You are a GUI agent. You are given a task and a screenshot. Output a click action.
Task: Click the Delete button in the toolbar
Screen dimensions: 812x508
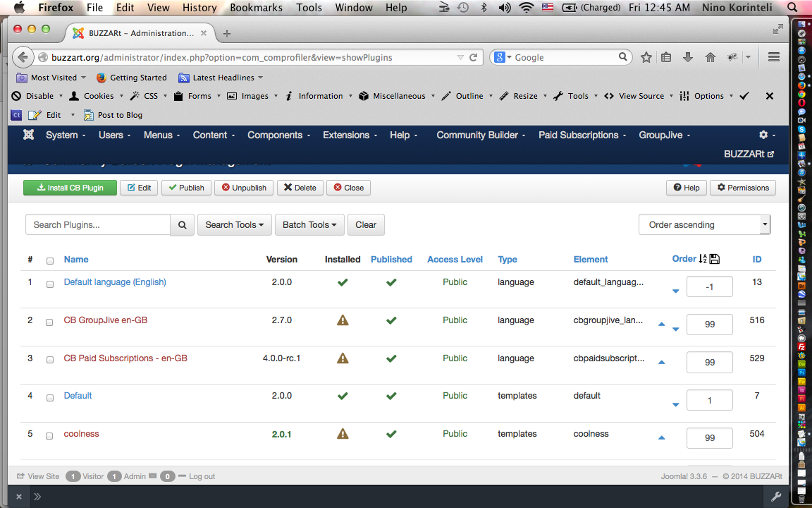[x=300, y=188]
